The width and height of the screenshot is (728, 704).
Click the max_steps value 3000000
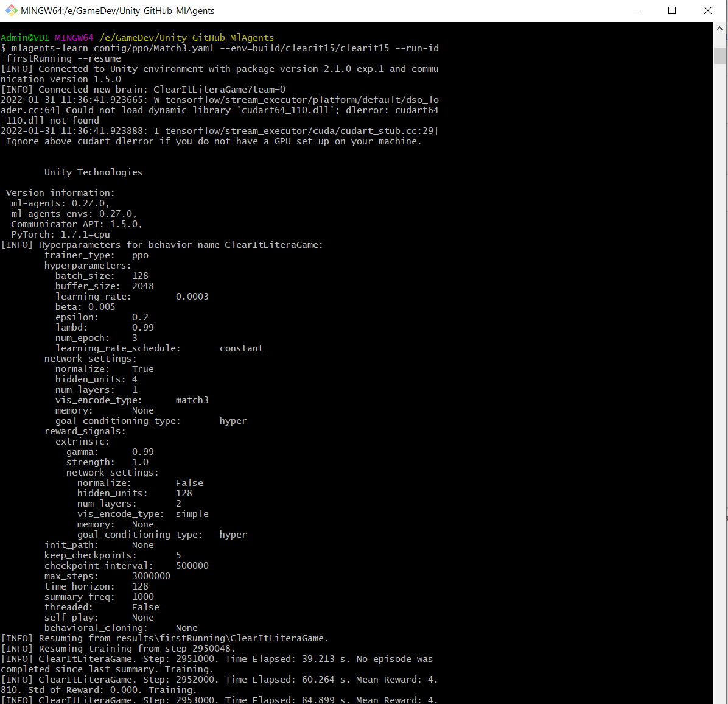[152, 576]
